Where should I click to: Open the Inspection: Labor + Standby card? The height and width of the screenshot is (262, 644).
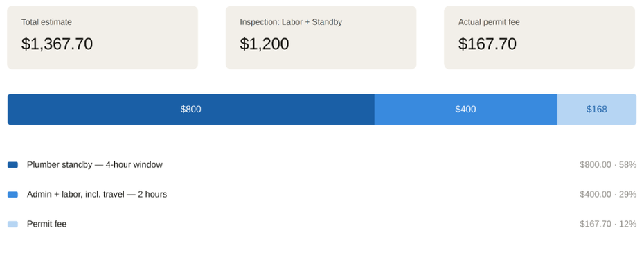click(321, 37)
